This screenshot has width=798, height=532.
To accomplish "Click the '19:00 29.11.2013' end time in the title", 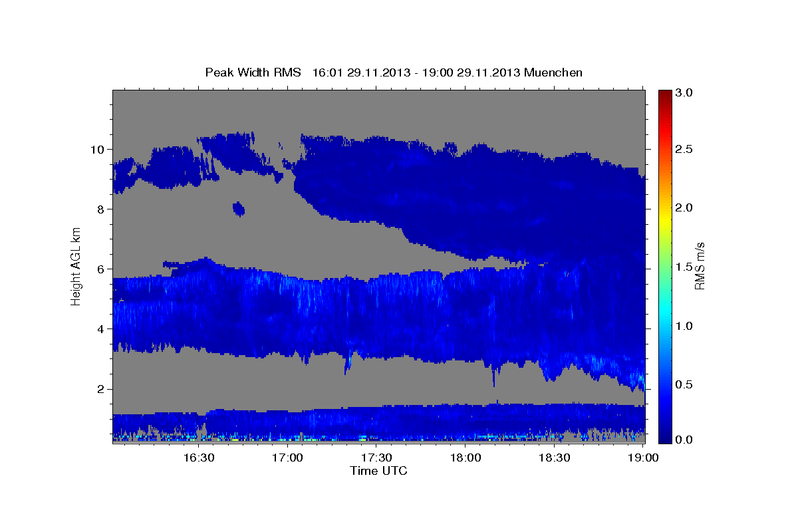I will coord(469,72).
